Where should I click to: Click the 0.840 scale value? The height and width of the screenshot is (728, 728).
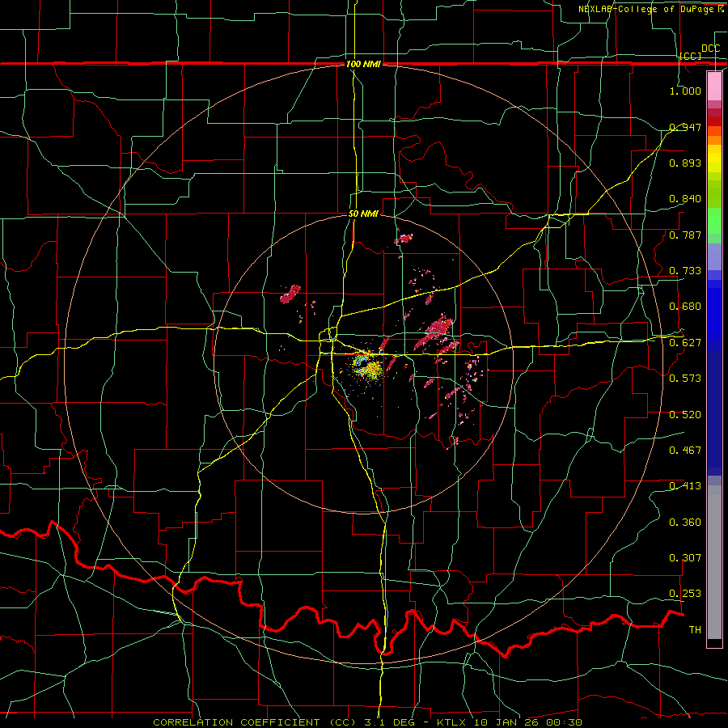click(x=685, y=199)
